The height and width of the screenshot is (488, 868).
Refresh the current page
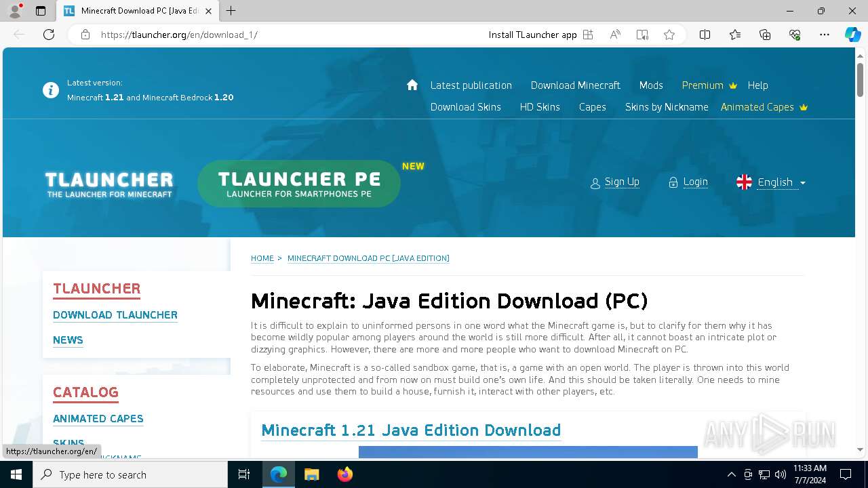49,35
